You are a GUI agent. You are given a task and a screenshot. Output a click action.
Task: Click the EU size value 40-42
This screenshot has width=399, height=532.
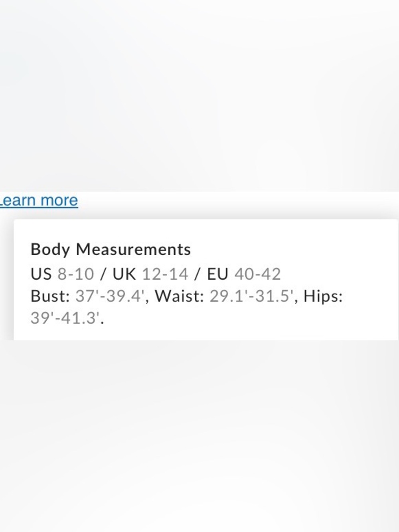(258, 274)
